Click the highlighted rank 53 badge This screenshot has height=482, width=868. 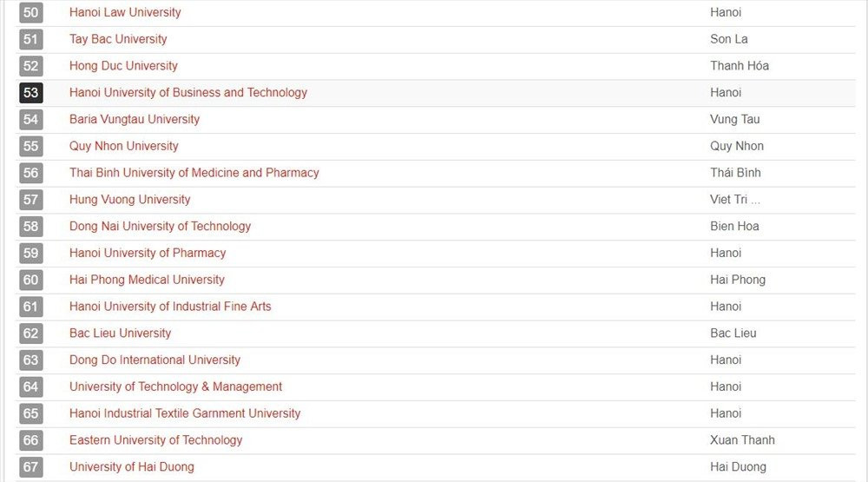click(31, 93)
